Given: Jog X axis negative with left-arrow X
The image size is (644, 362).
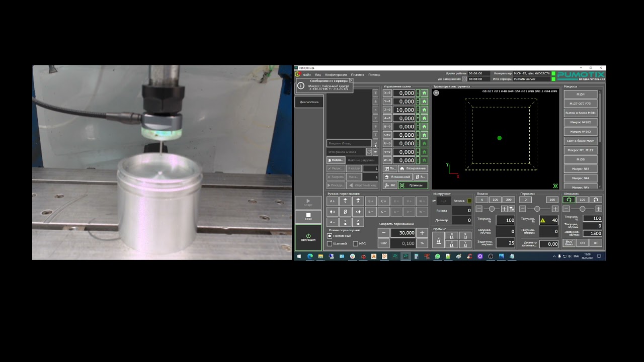Looking at the screenshot, I should (332, 212).
